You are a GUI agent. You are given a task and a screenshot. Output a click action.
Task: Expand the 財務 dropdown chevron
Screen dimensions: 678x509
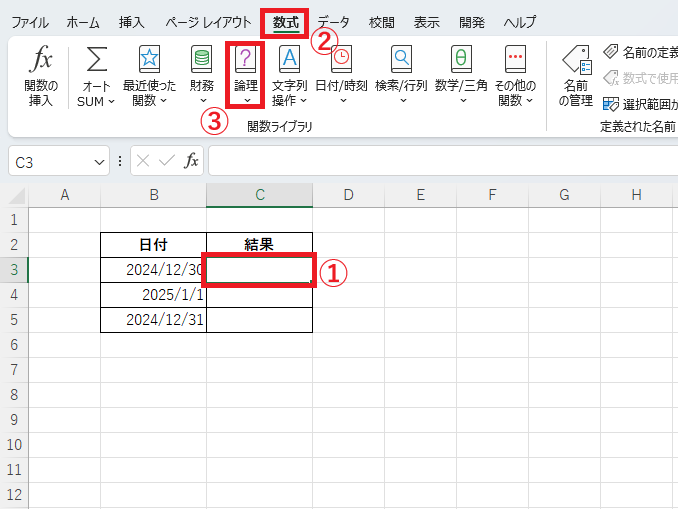tap(203, 101)
